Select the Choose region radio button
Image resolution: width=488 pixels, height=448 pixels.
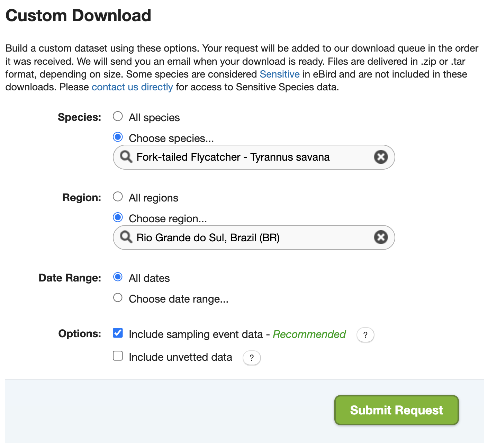118,217
